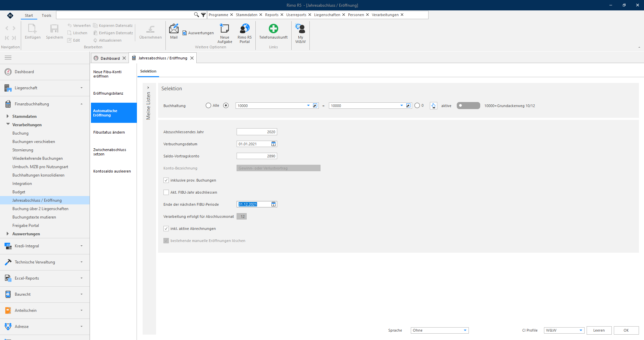644x340 pixels.
Task: Expand the Meine Listen panel
Action: coord(148,88)
